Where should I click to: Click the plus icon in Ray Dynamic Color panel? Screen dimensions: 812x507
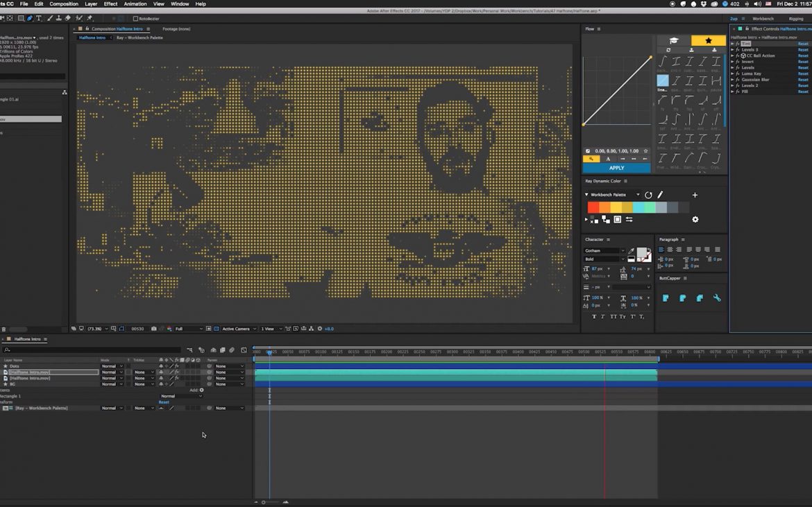695,195
